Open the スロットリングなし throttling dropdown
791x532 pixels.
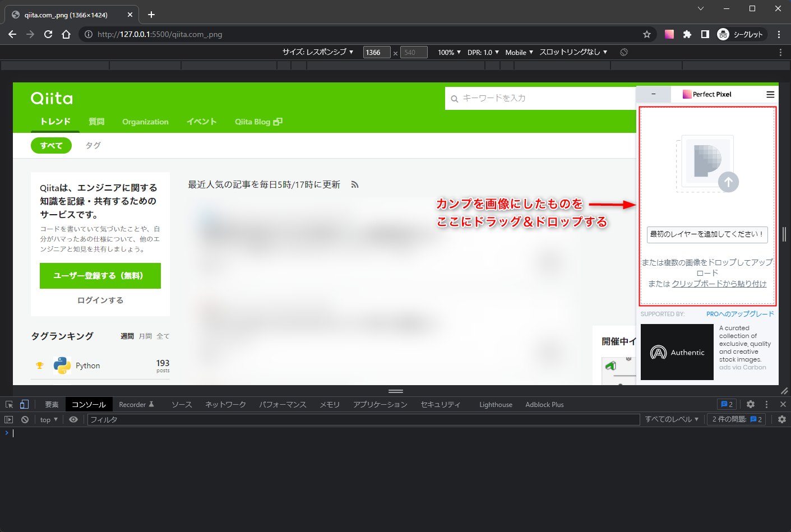pos(573,52)
